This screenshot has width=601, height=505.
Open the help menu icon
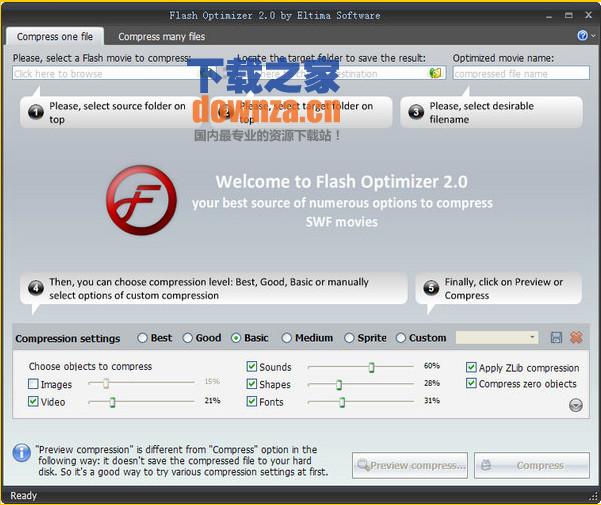click(x=583, y=36)
